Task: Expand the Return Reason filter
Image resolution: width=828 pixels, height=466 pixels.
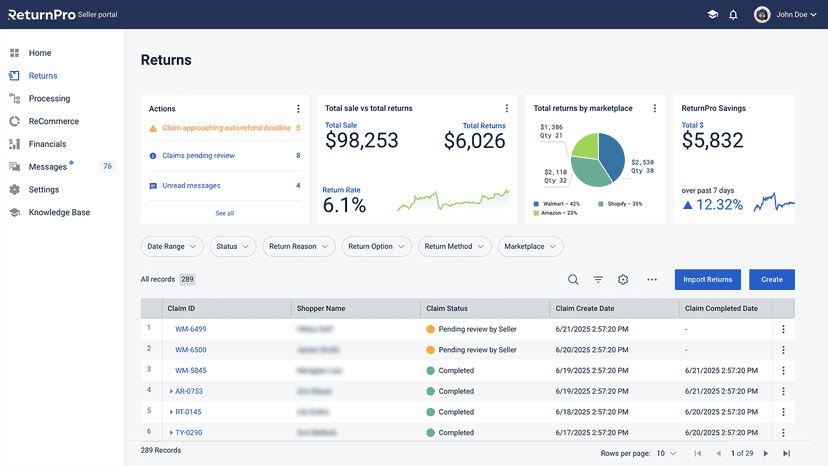Action: (298, 246)
